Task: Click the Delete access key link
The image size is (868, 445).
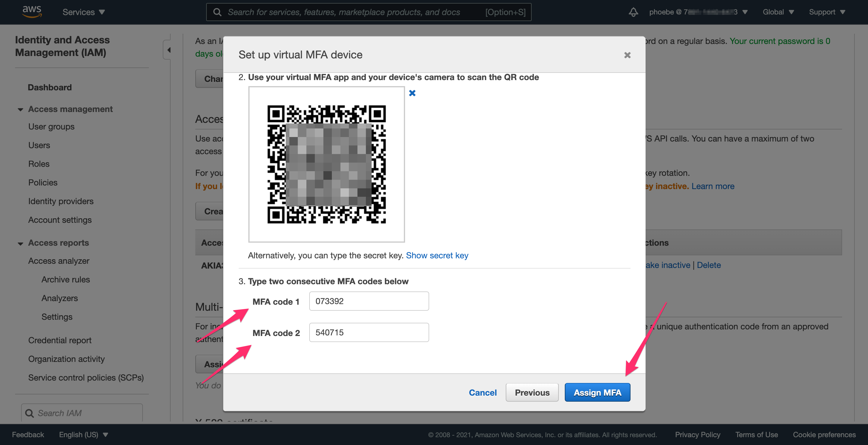Action: coord(709,265)
